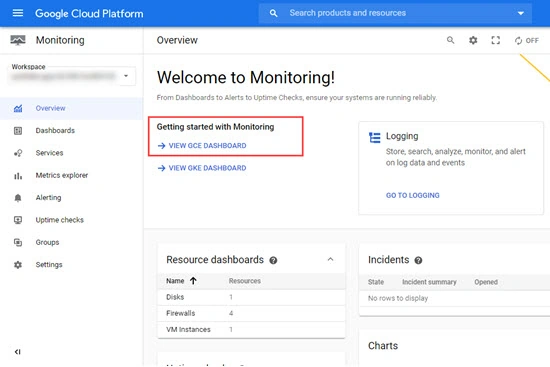The image size is (550, 367).
Task: Click the Logging card icon
Action: point(375,138)
